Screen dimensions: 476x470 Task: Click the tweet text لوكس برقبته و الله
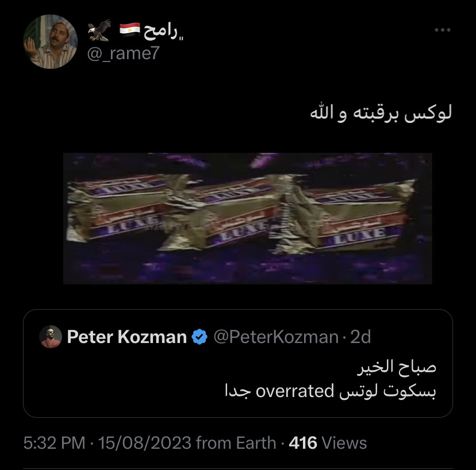pyautogui.click(x=381, y=113)
